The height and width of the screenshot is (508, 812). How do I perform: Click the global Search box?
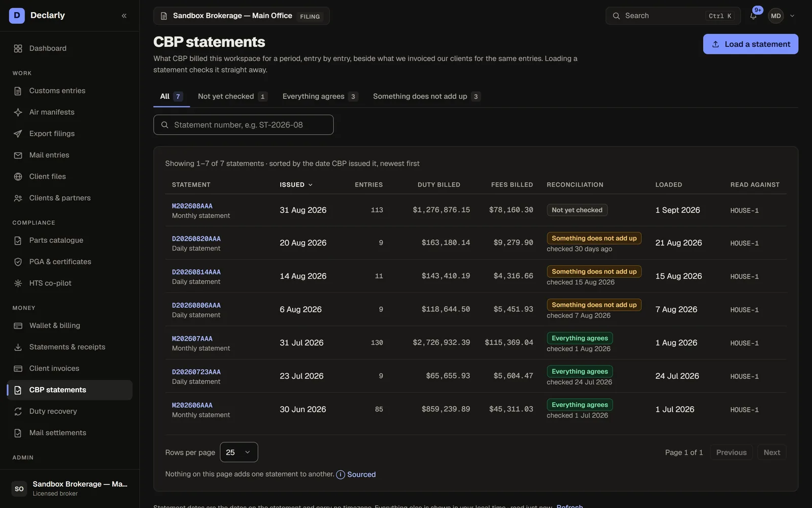point(673,16)
